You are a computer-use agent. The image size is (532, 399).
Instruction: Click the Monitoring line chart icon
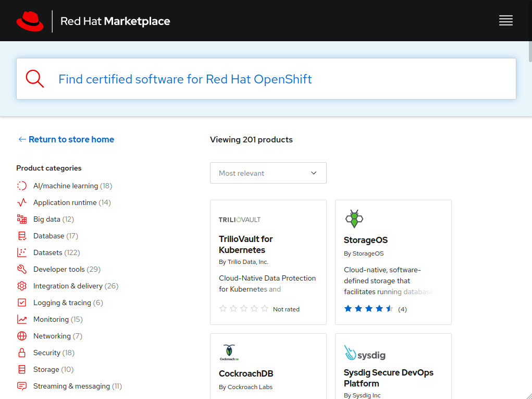tap(22, 319)
